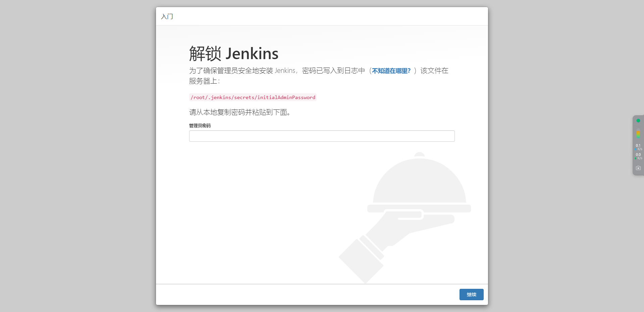Click the 解锁 Jenkins heading
644x312 pixels.
(x=234, y=54)
